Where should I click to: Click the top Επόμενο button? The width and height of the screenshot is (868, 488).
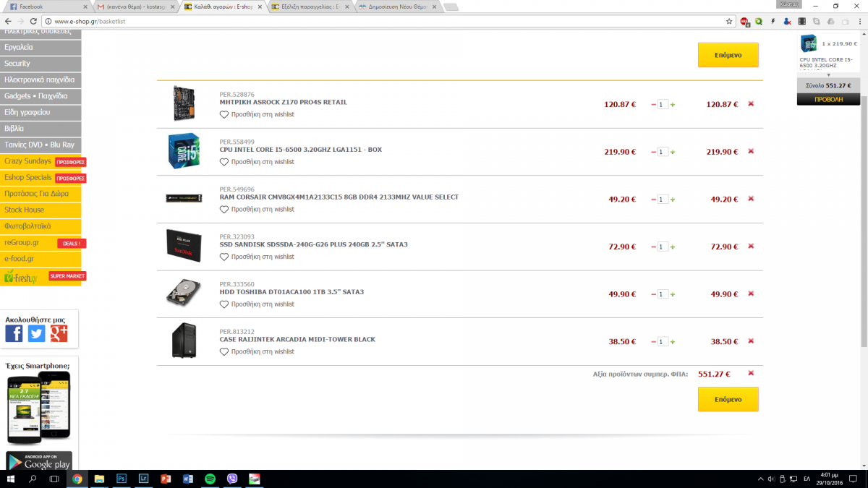pos(728,55)
